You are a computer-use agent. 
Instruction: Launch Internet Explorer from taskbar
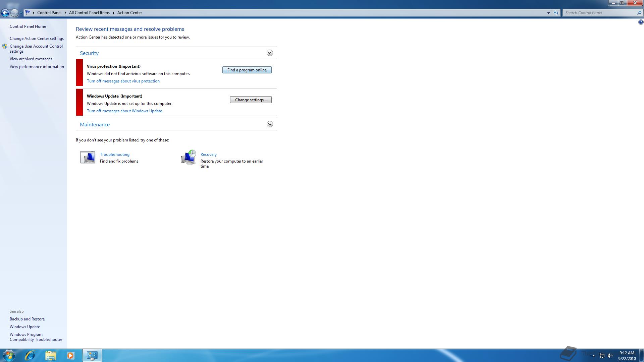pos(30,355)
